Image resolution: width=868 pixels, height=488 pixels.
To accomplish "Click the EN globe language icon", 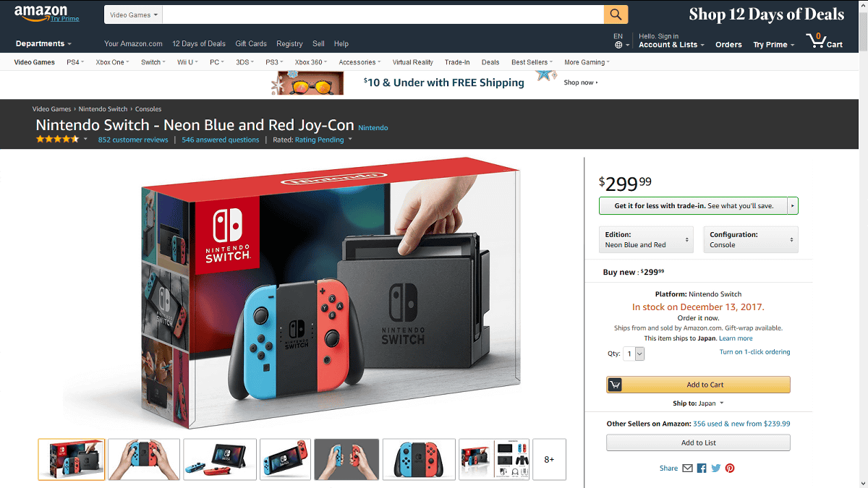I will (618, 40).
